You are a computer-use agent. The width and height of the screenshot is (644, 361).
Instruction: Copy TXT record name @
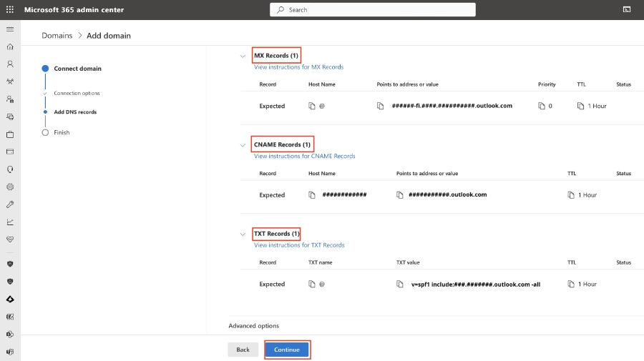pos(312,284)
